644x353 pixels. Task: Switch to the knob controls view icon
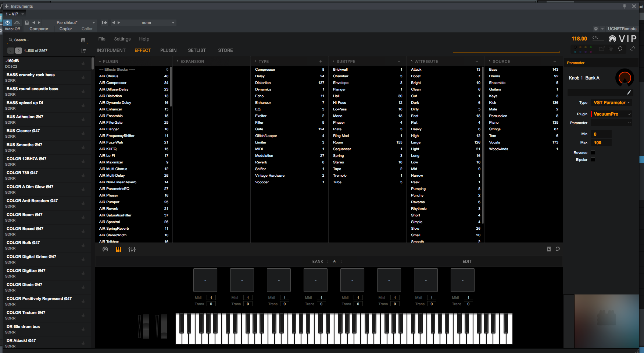(105, 249)
